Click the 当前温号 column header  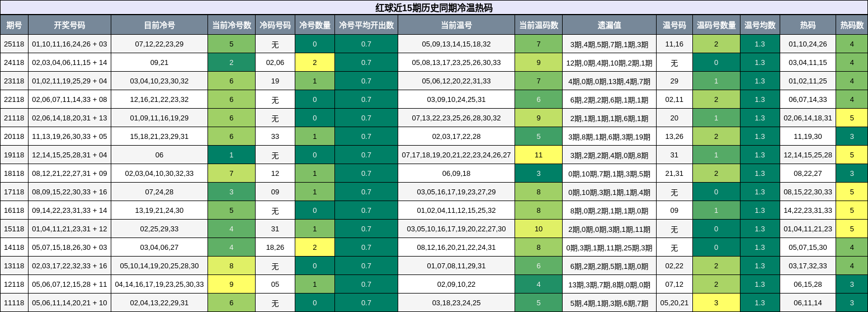coord(456,25)
